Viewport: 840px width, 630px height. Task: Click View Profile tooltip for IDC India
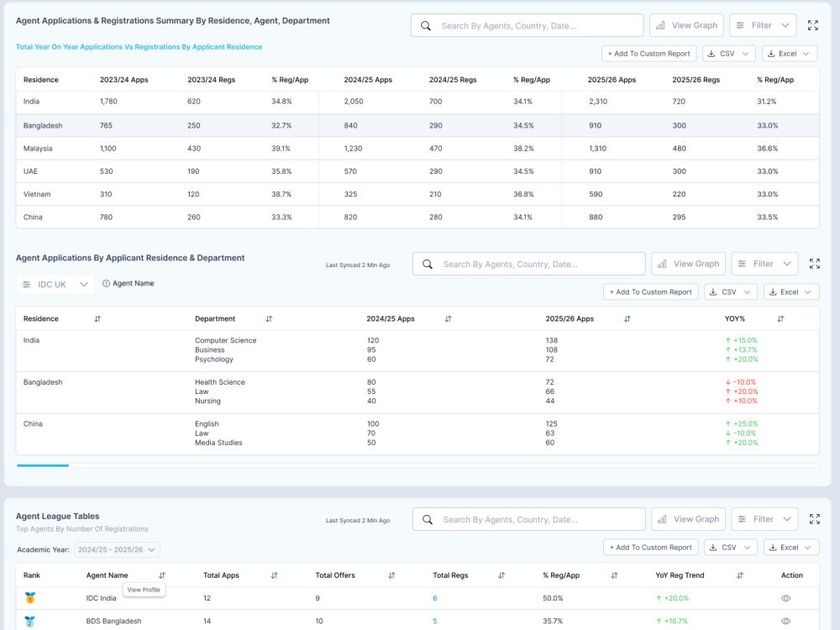(144, 590)
